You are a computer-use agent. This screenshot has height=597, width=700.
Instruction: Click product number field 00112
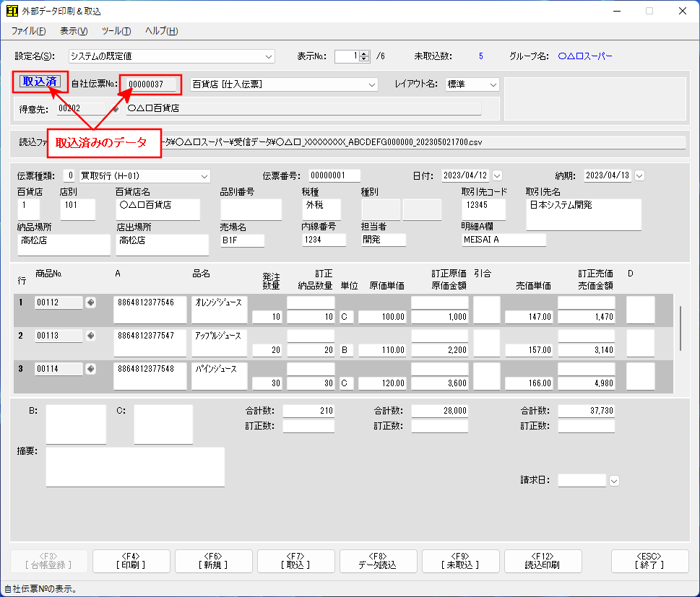click(59, 302)
